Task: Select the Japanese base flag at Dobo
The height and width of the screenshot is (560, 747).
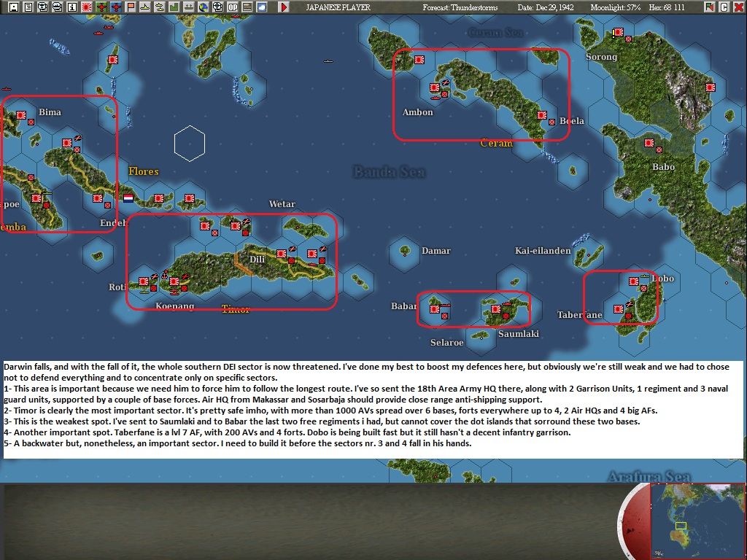Action: [x=634, y=281]
